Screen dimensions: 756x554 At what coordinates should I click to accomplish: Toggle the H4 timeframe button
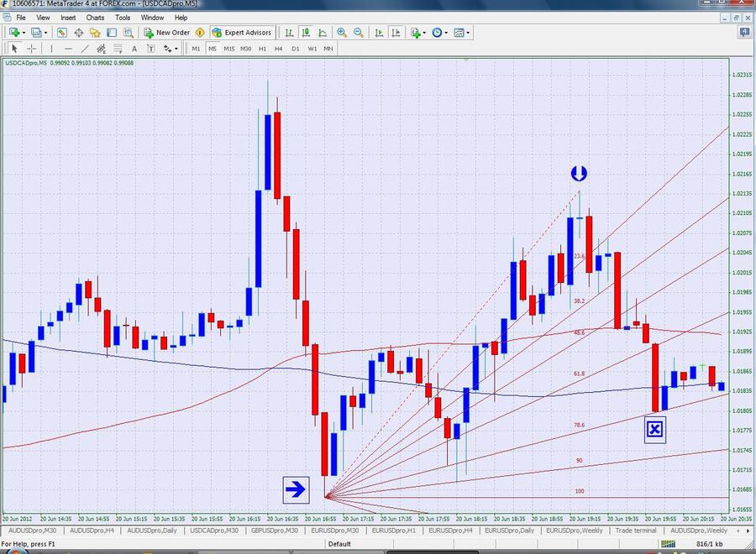(x=278, y=49)
